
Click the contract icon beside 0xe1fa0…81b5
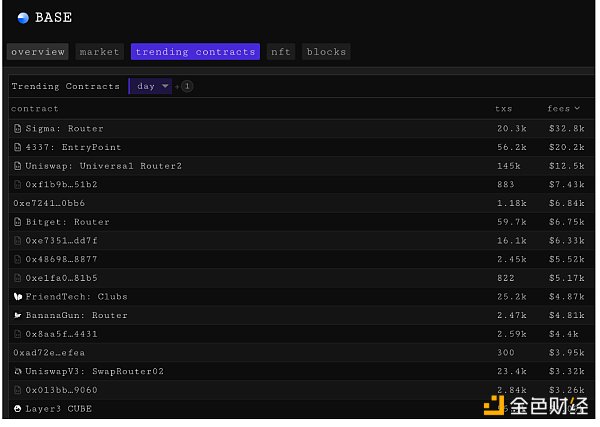tap(18, 278)
